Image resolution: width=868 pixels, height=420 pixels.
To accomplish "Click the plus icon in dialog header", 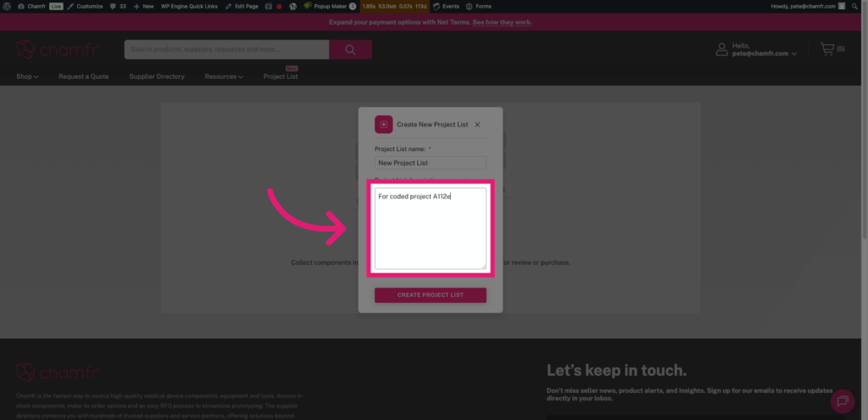I will tap(384, 124).
